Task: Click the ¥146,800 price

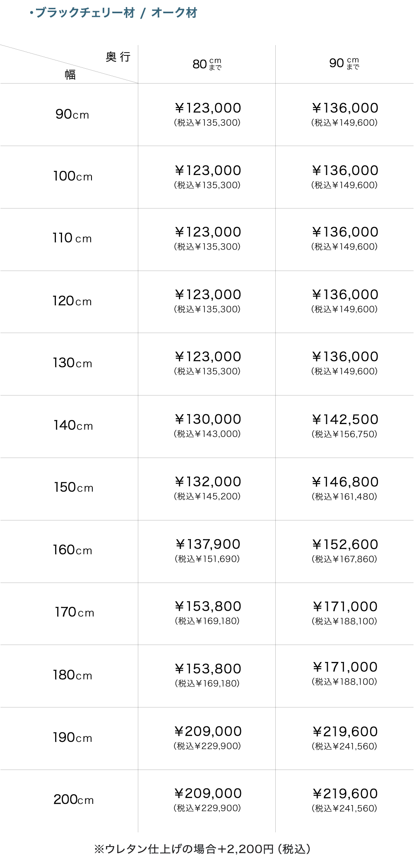Action: (345, 482)
